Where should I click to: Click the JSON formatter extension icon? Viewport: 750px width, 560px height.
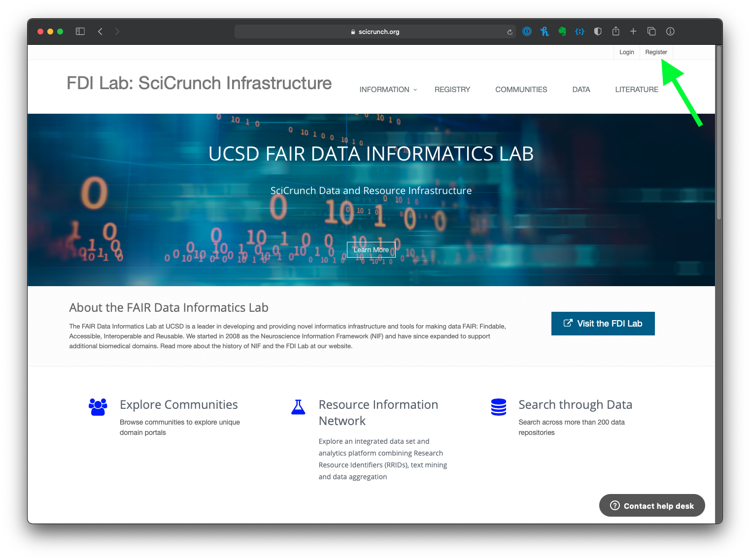click(x=580, y=31)
